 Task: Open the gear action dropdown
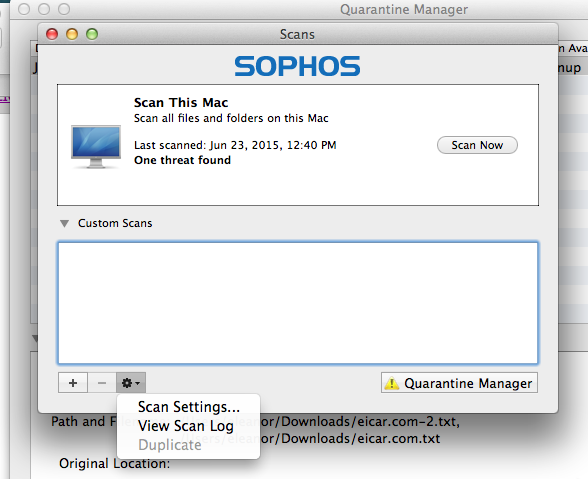[131, 383]
